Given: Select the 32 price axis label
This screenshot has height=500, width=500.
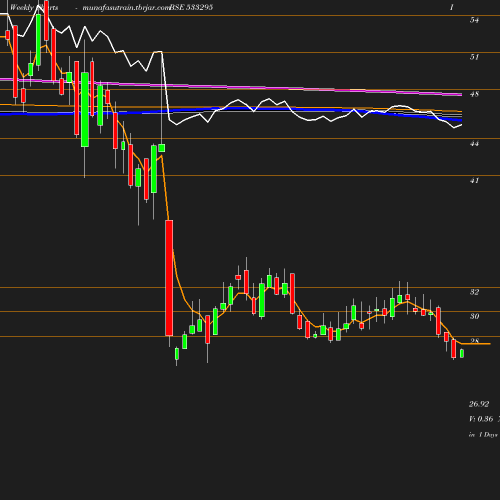Looking at the screenshot, I should [474, 292].
